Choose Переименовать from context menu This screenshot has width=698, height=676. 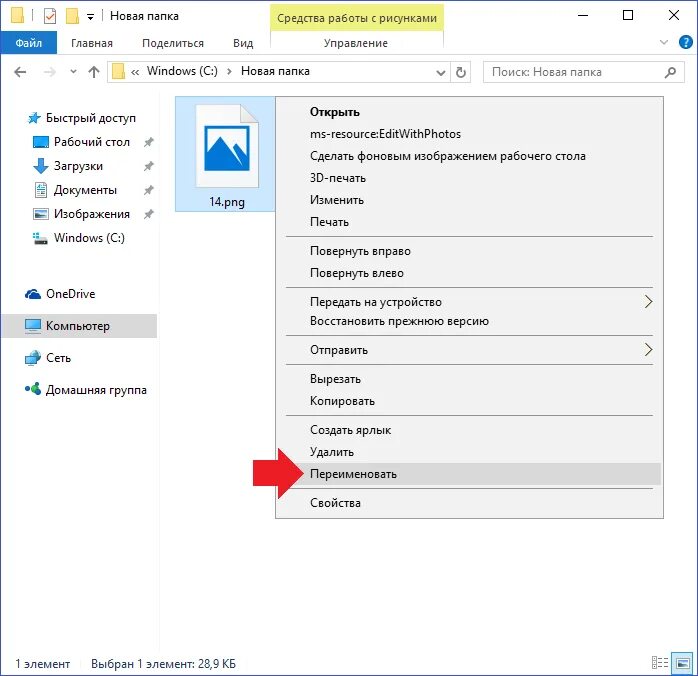point(468,474)
